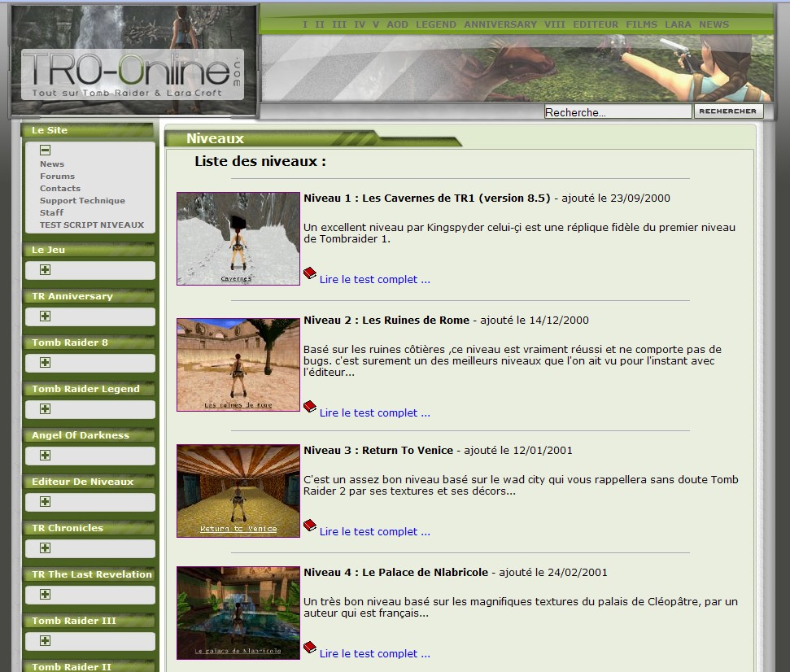790x672 pixels.
Task: Click the Editeur De Niveaux sidebar header
Action: 88,481
